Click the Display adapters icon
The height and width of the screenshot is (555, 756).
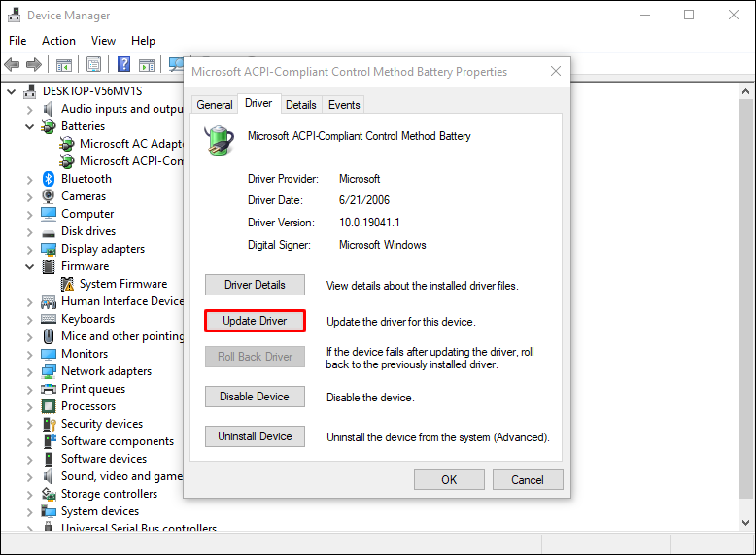pos(49,249)
